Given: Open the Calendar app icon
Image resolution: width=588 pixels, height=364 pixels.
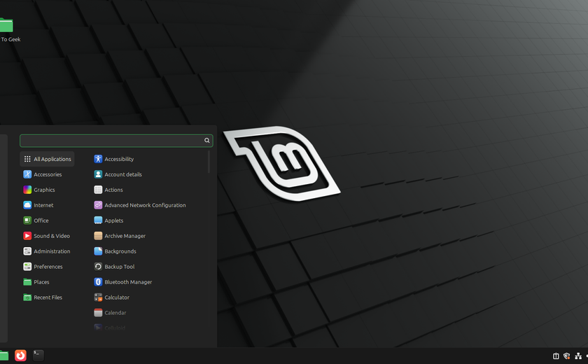Looking at the screenshot, I should [x=98, y=313].
